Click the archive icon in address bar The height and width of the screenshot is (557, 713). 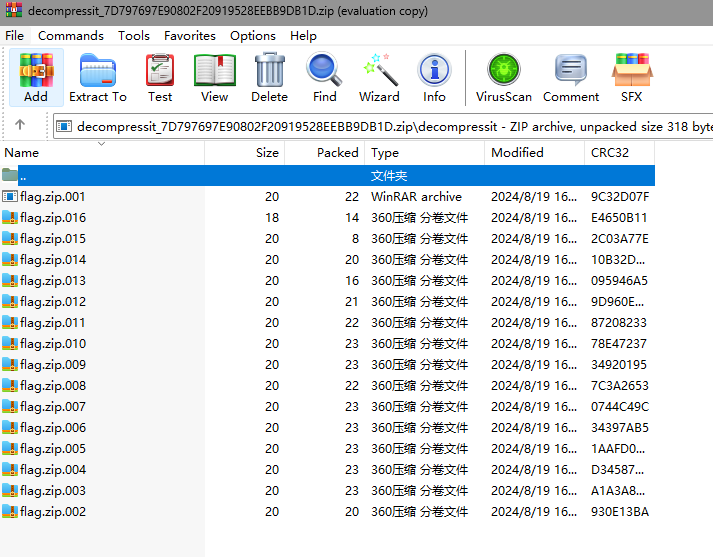[x=64, y=126]
